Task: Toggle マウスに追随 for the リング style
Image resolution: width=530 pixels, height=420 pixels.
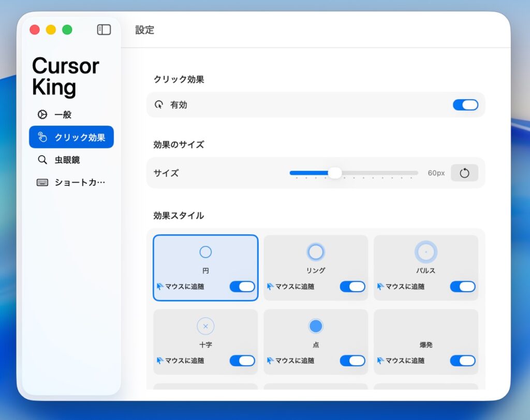Action: point(352,287)
